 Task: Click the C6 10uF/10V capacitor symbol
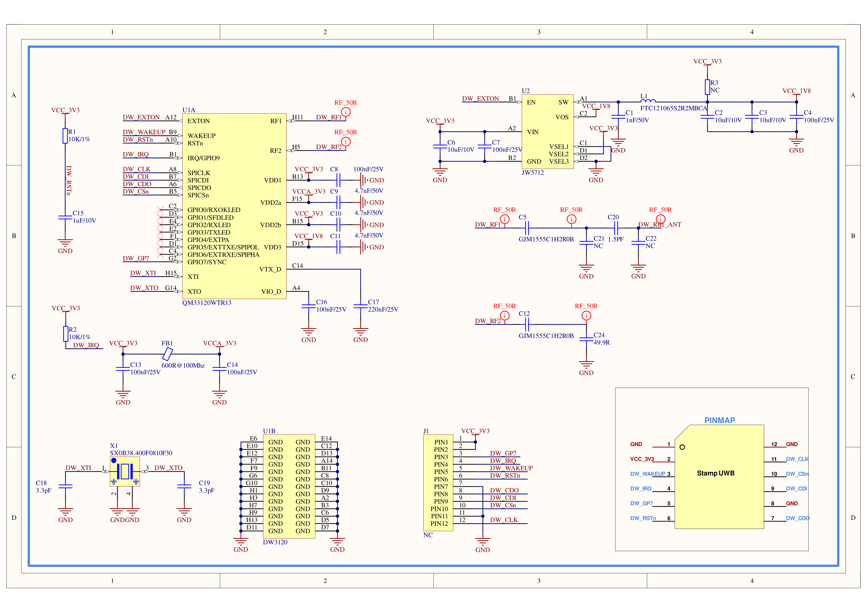click(x=440, y=146)
